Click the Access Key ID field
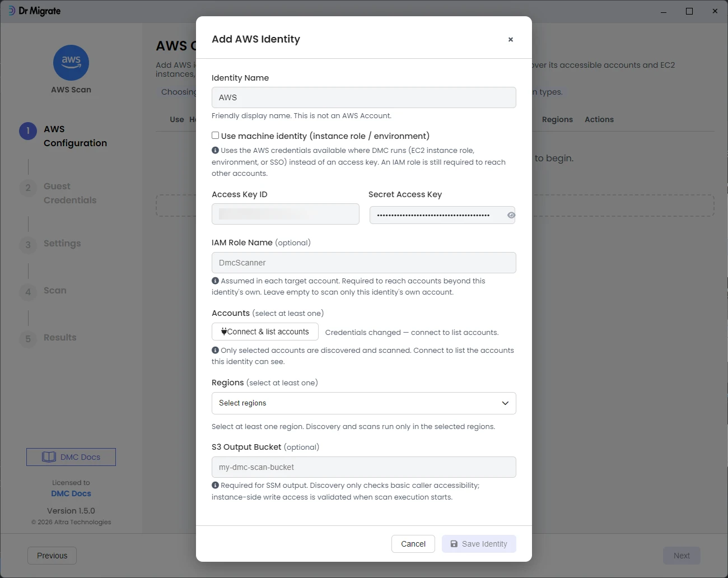The height and width of the screenshot is (578, 728). point(286,214)
